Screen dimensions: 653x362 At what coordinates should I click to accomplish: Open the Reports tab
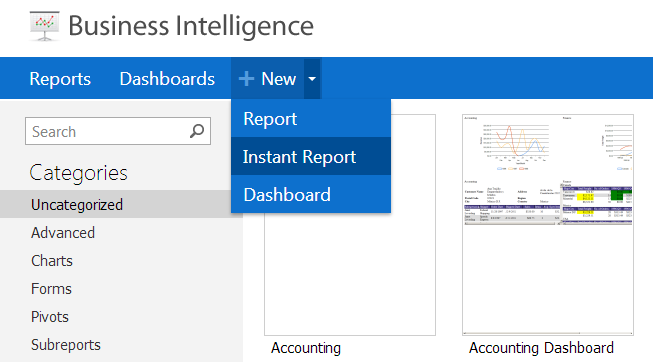coord(60,78)
